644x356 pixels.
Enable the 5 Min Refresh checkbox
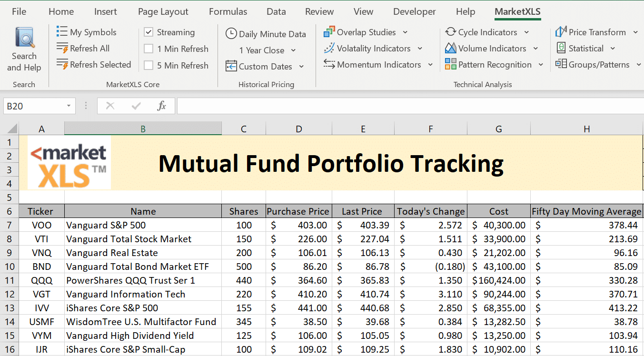[x=149, y=65]
